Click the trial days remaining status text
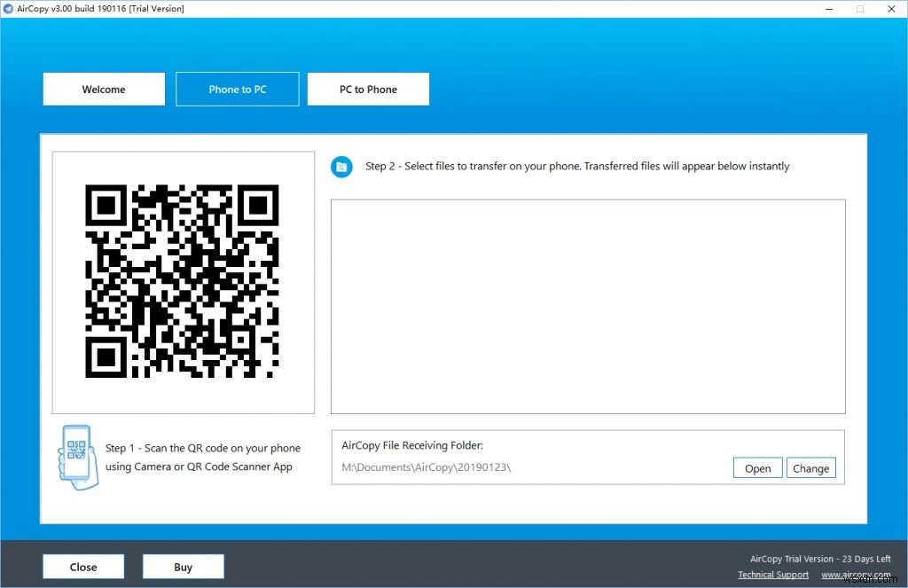 pyautogui.click(x=820, y=559)
